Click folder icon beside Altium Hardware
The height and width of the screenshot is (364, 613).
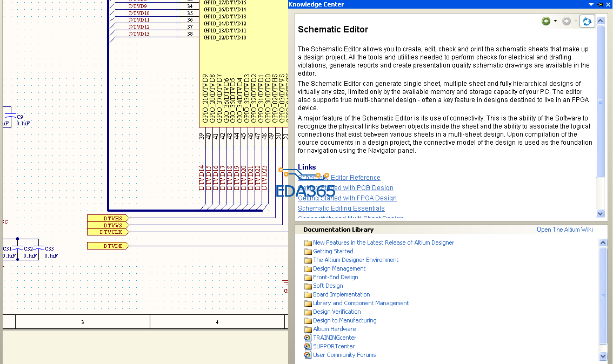[x=308, y=329]
